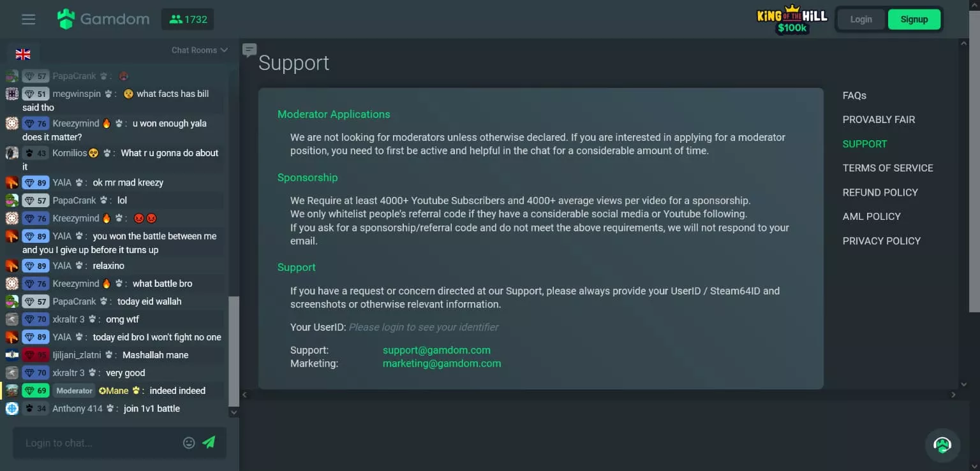Click the support@gamdom.com email link
Image resolution: width=980 pixels, height=471 pixels.
coord(436,350)
